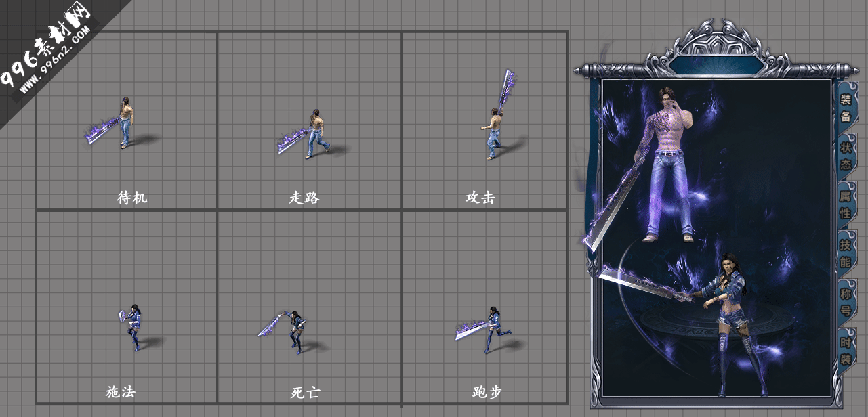Screen dimensions: 868x417
Task: Click the 待机 label text
Action: [x=131, y=198]
